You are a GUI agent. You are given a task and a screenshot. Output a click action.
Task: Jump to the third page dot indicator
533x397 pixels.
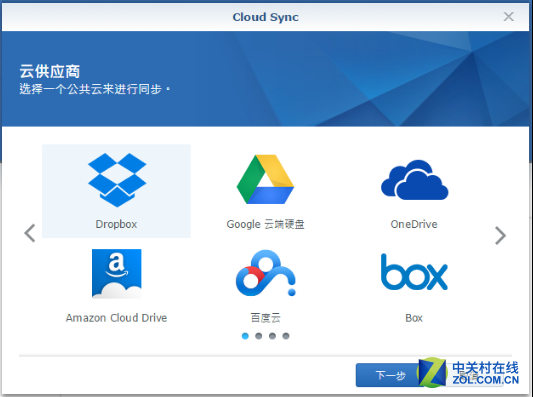(x=272, y=336)
